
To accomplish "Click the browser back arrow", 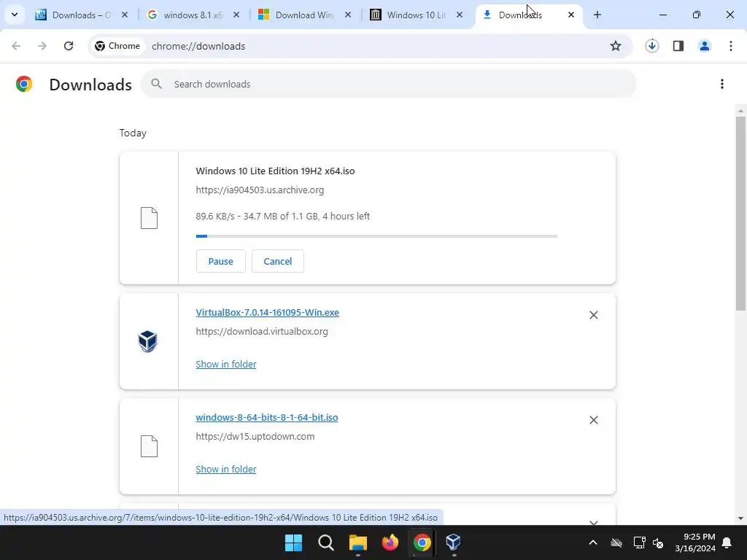I will [x=16, y=46].
